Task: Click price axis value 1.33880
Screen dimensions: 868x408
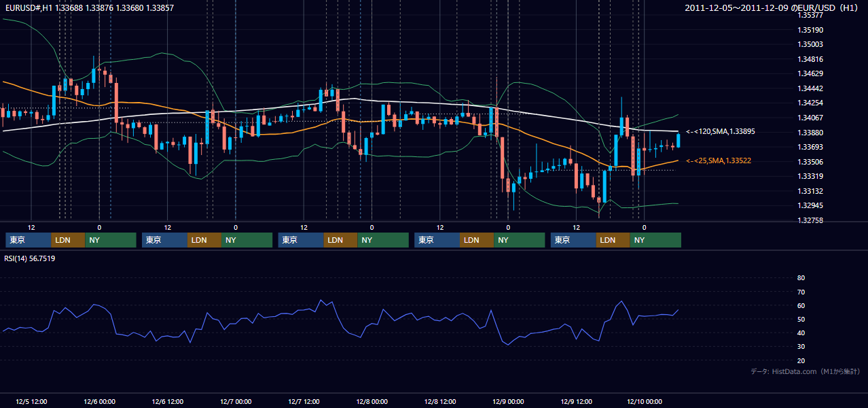Action: [x=810, y=133]
